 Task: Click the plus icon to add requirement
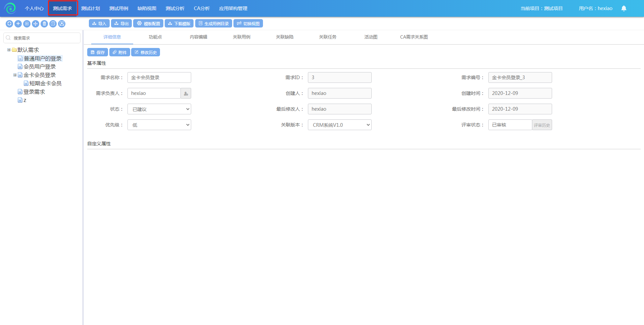18,24
